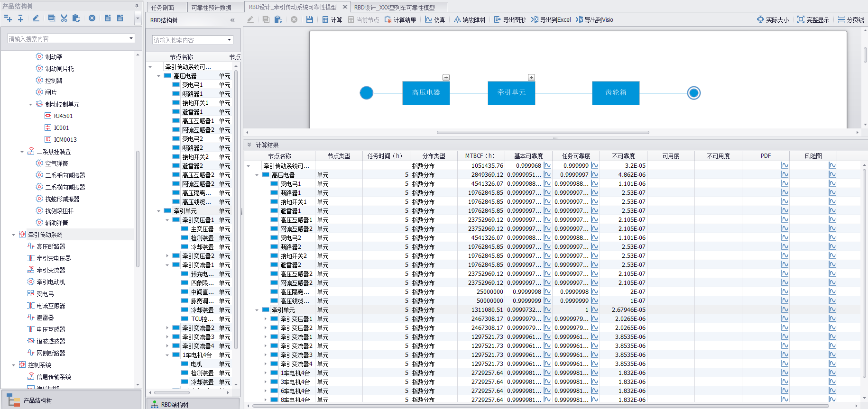Select the 齿轮箱 block in the diagram

click(616, 92)
